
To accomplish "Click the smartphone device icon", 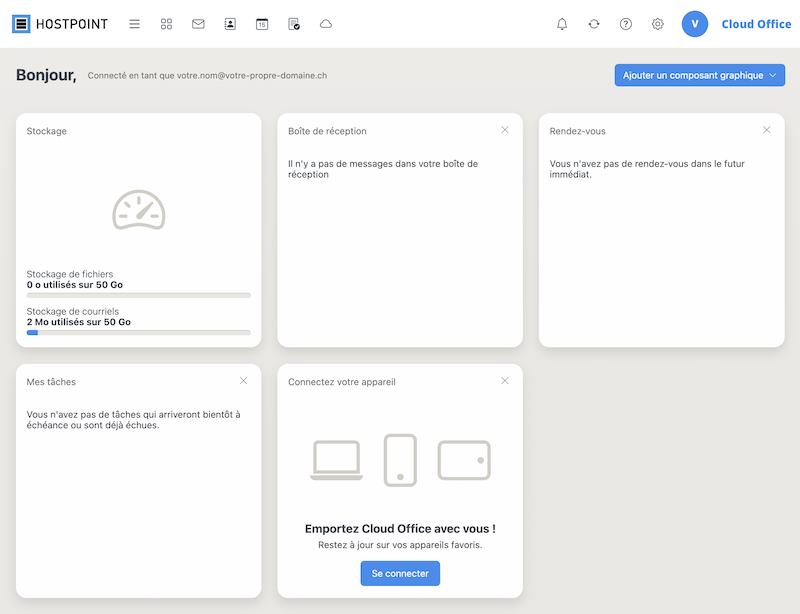I will click(400, 460).
